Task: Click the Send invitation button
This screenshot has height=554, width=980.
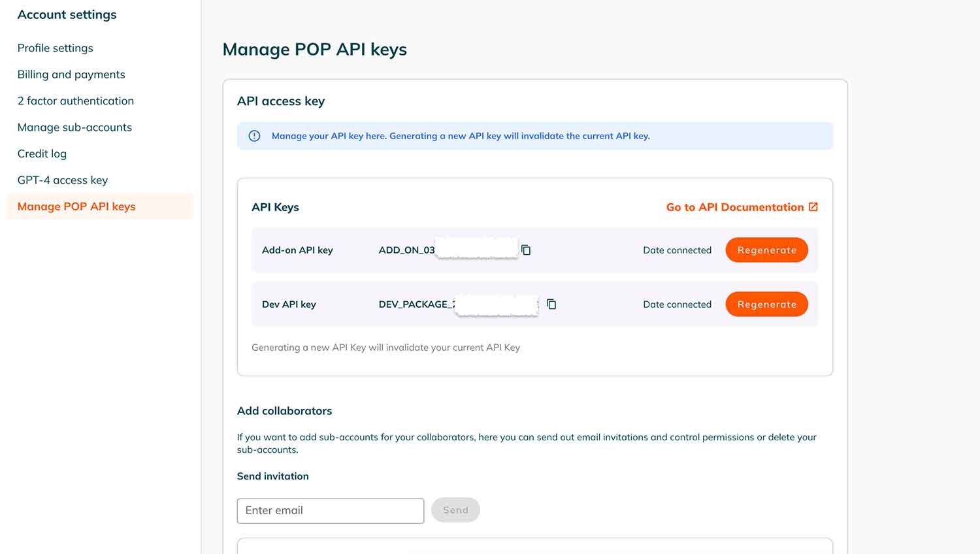Action: point(455,510)
